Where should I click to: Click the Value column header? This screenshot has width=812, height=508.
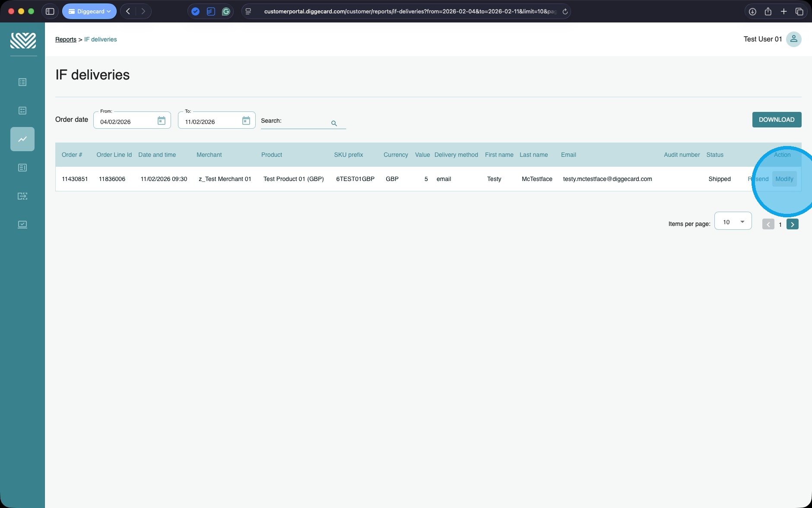tap(422, 155)
